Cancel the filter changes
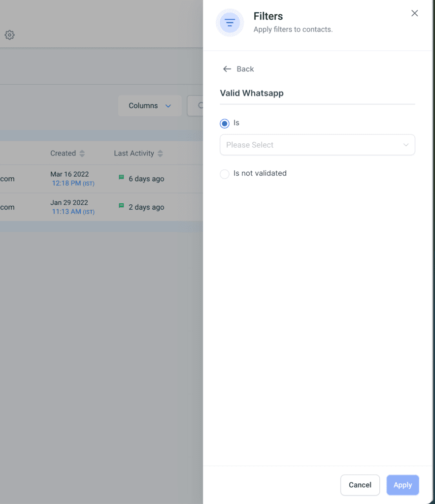Viewport: 435px width, 504px height. coord(360,485)
